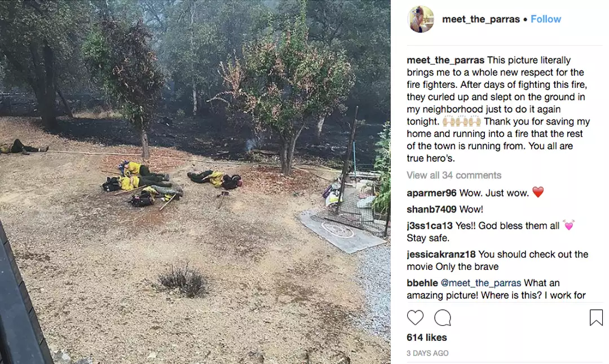The height and width of the screenshot is (364, 609).
Task: Like the post with the heart icon
Action: (x=415, y=317)
